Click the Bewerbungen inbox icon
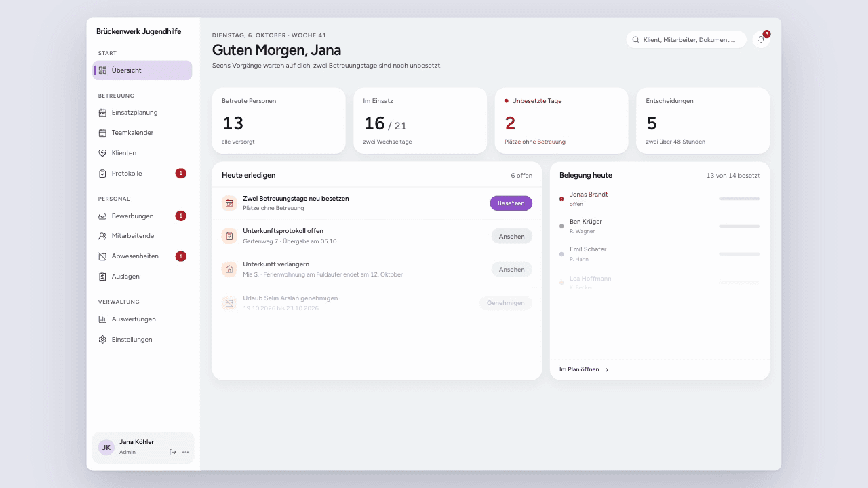 pyautogui.click(x=102, y=216)
